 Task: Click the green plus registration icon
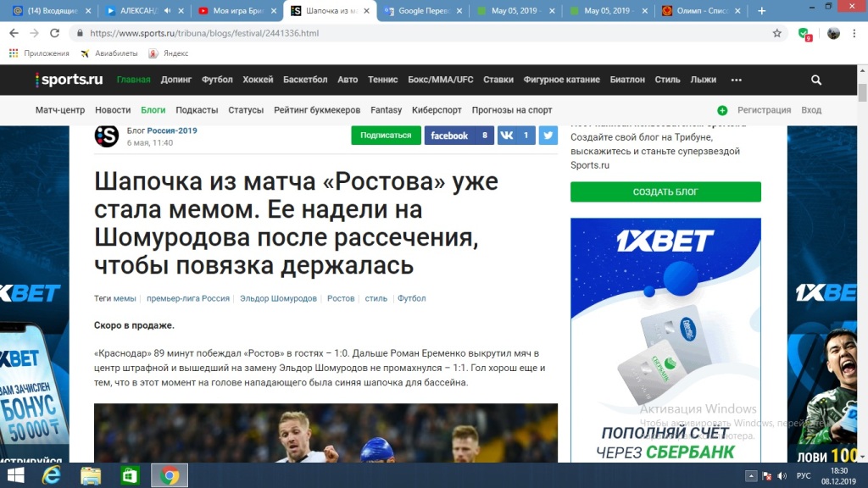click(722, 110)
